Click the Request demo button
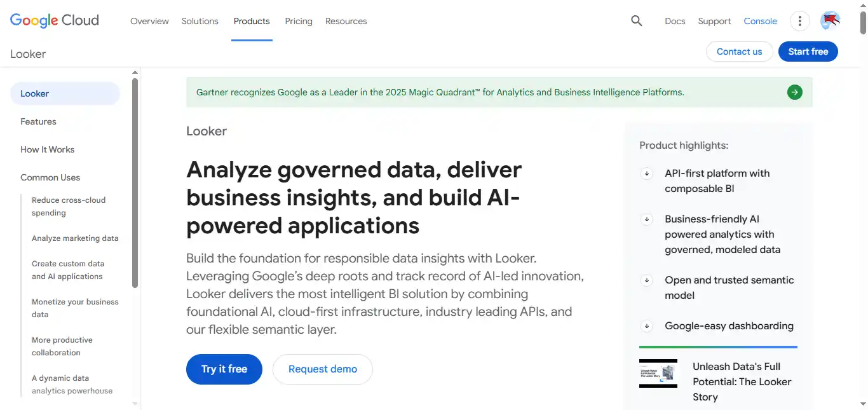868x410 pixels. tap(322, 369)
